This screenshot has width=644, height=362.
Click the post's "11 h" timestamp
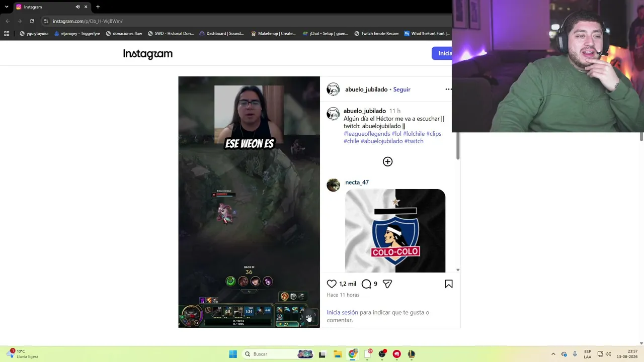[x=395, y=111]
